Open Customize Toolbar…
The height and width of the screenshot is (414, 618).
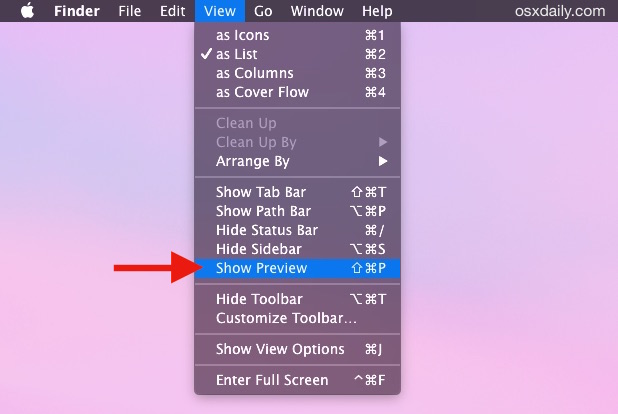286,318
